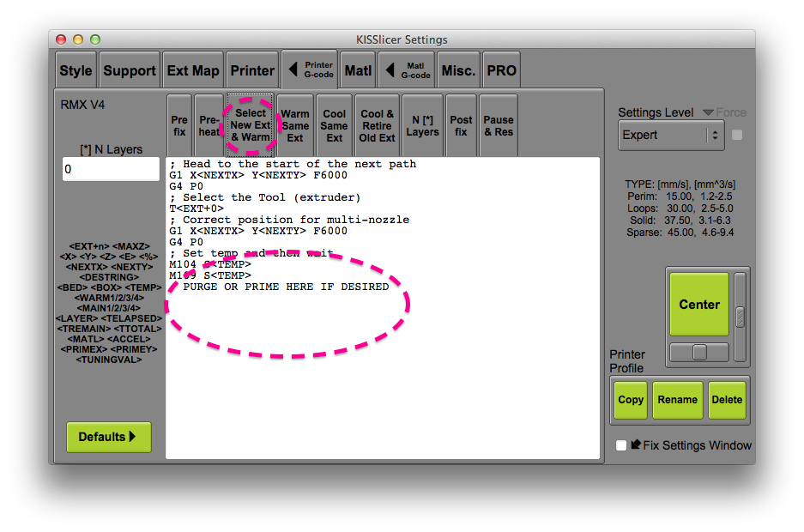Click the '<BED> <BOX> <TEMP>' token line
This screenshot has height=532, width=804.
(x=109, y=287)
